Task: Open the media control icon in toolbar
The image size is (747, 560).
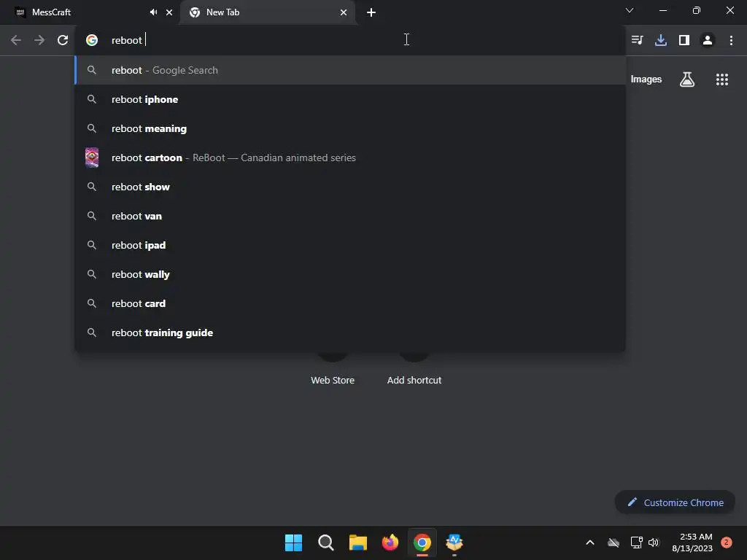Action: [637, 40]
